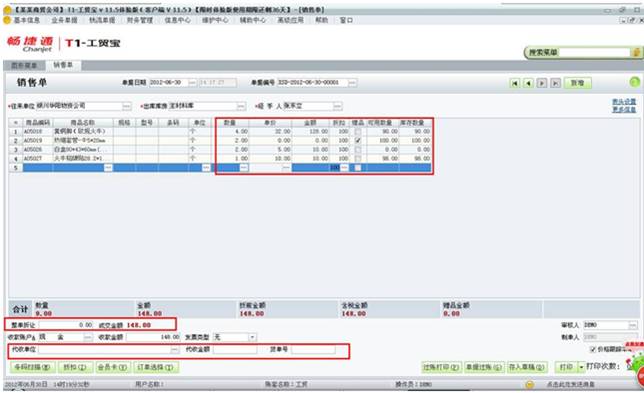Open lookup button for 收款账户 field
The image size is (644, 393).
coord(88,337)
